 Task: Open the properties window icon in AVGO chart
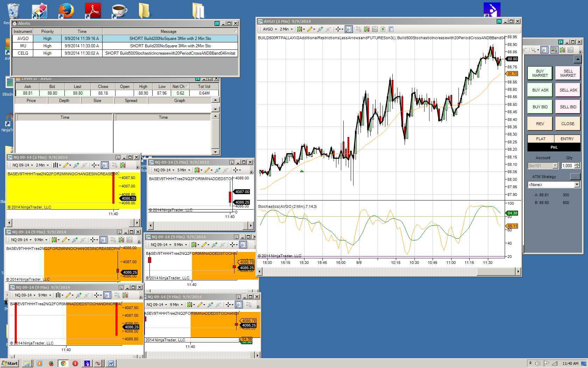pos(391,29)
